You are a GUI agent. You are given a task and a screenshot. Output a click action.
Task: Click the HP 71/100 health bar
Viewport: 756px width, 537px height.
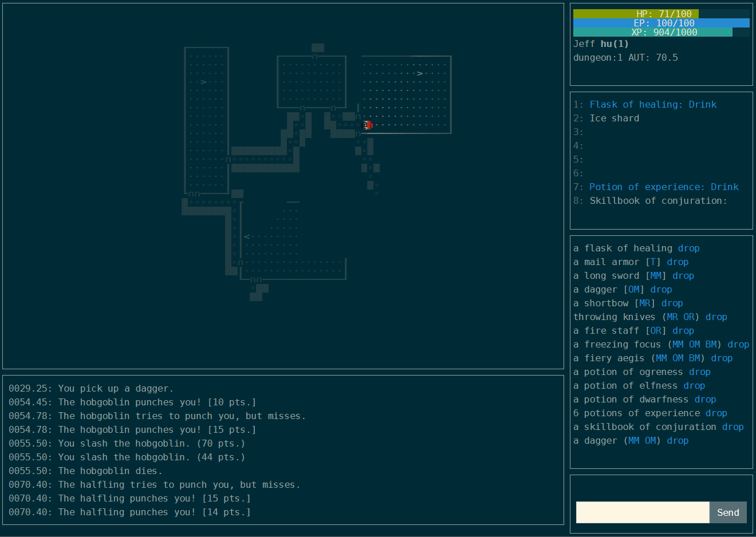pyautogui.click(x=661, y=14)
